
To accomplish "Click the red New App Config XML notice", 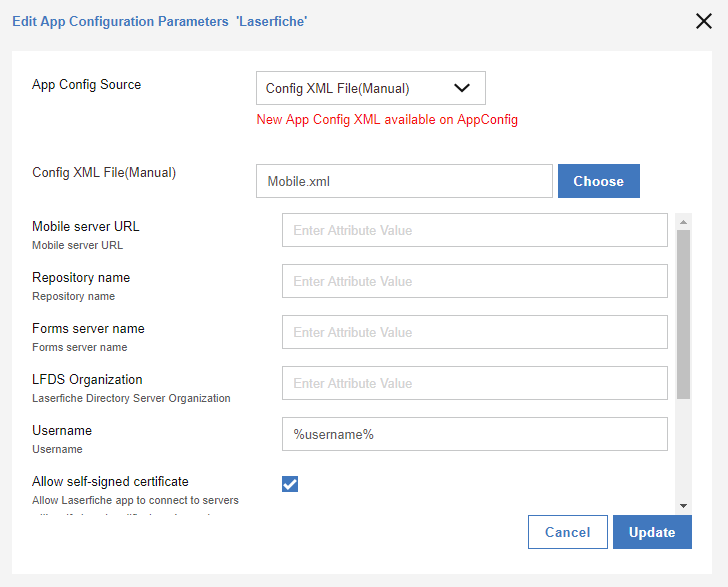I will (387, 120).
